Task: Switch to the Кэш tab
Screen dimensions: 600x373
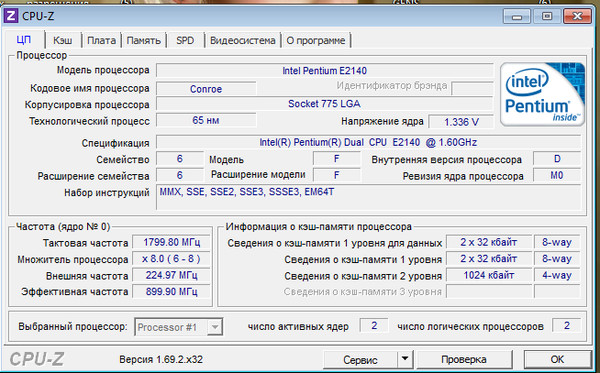Action: click(63, 40)
